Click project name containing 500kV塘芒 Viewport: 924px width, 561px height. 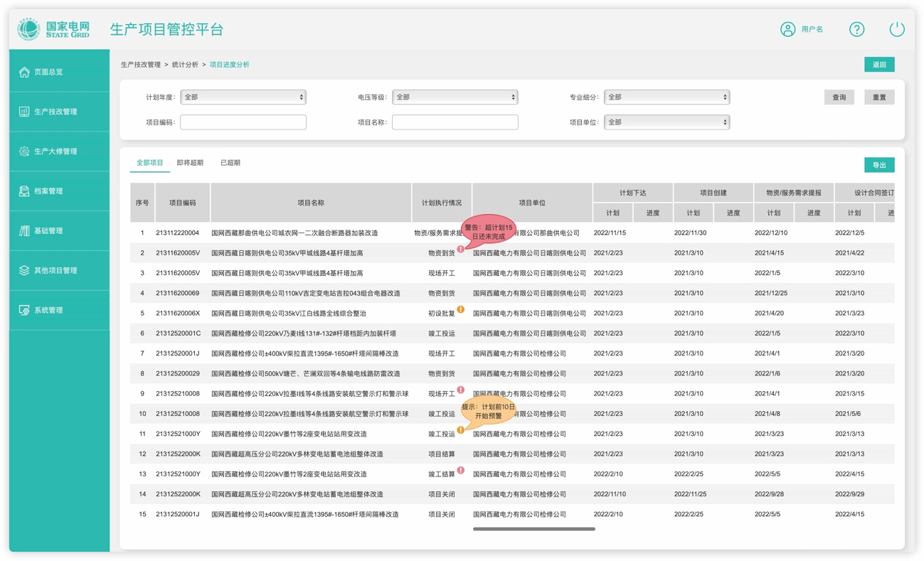(x=306, y=374)
